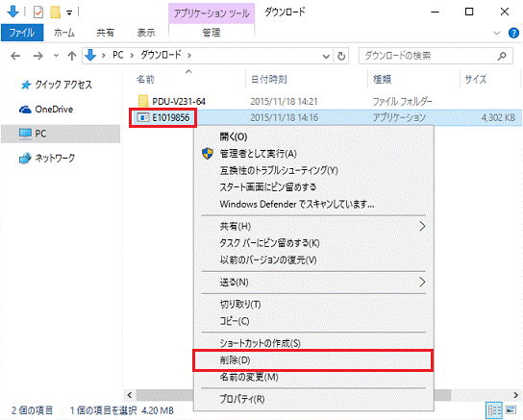This screenshot has width=523, height=420.
Task: Choose 互換性のトラブルシューティング(Y)
Action: pos(313,170)
